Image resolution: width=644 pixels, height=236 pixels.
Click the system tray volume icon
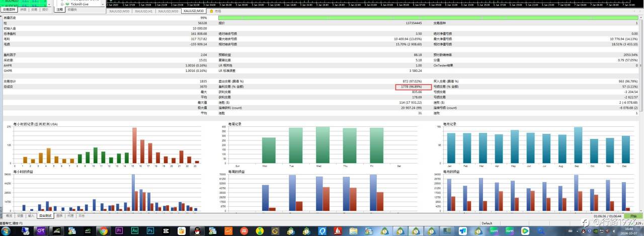tap(614, 231)
